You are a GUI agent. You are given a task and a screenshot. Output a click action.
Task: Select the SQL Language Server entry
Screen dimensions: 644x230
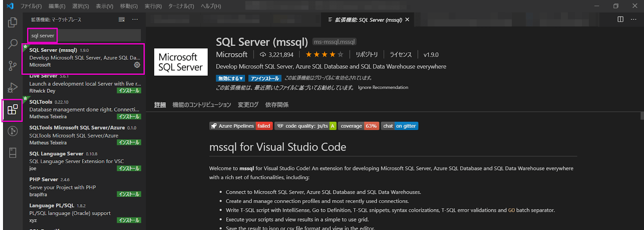84,161
